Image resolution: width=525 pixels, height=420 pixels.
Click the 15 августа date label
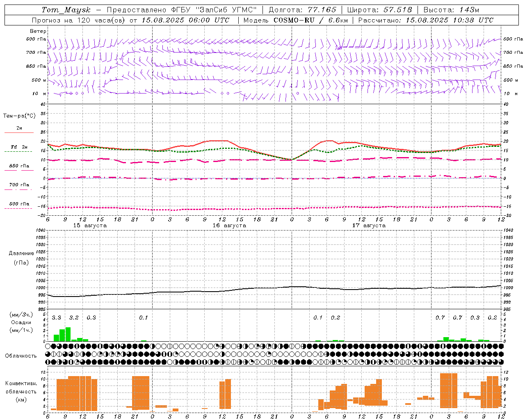click(x=90, y=226)
